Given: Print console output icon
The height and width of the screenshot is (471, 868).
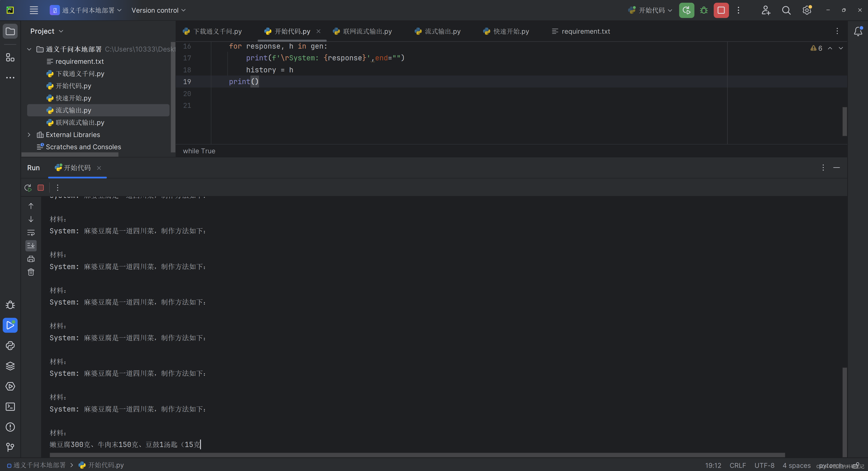Looking at the screenshot, I should coord(31,259).
